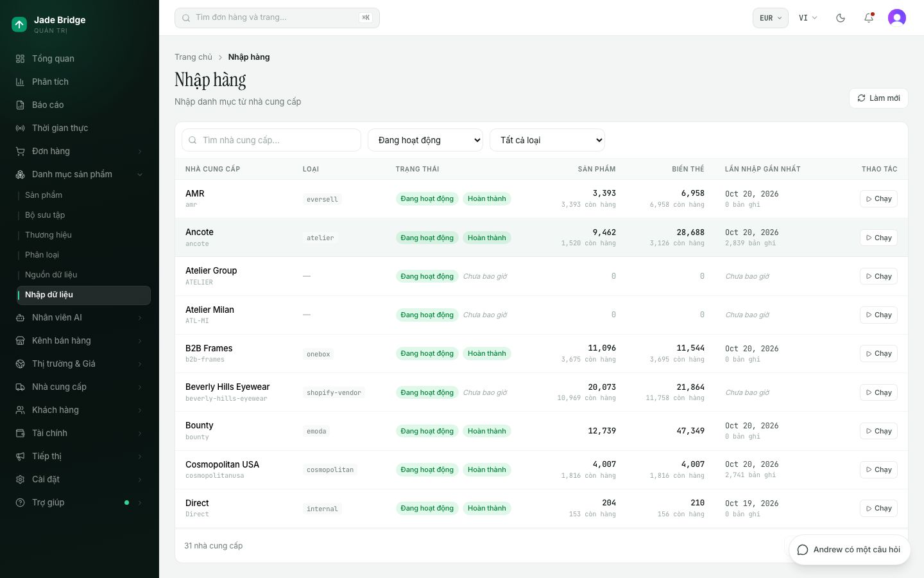Open Đang hoạt động status filter
The height and width of the screenshot is (578, 924).
pos(425,140)
